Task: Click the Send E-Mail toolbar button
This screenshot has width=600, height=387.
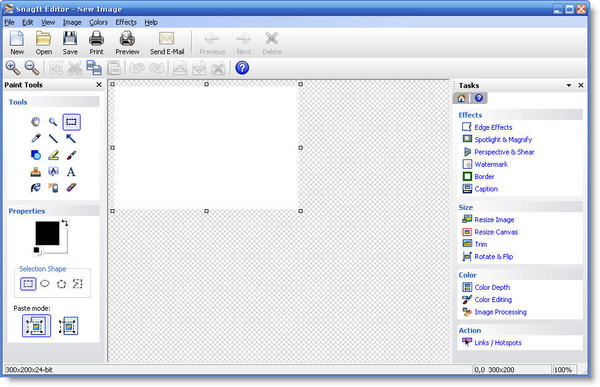Action: 167,43
